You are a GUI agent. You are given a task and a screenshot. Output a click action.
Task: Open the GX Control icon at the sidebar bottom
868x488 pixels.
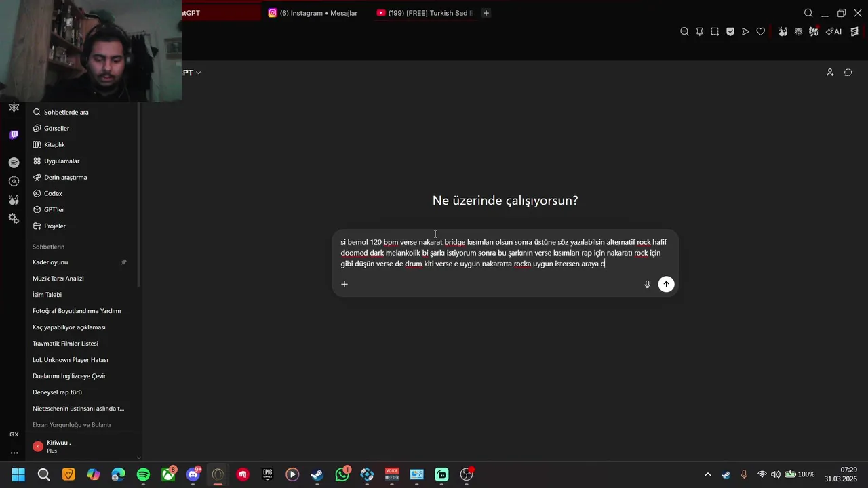point(14,434)
